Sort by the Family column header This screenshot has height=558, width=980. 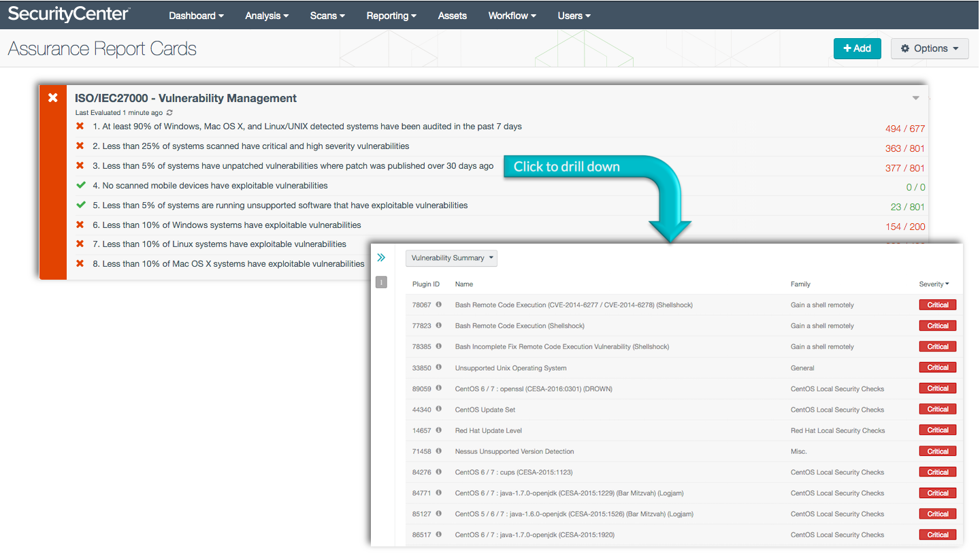point(800,284)
